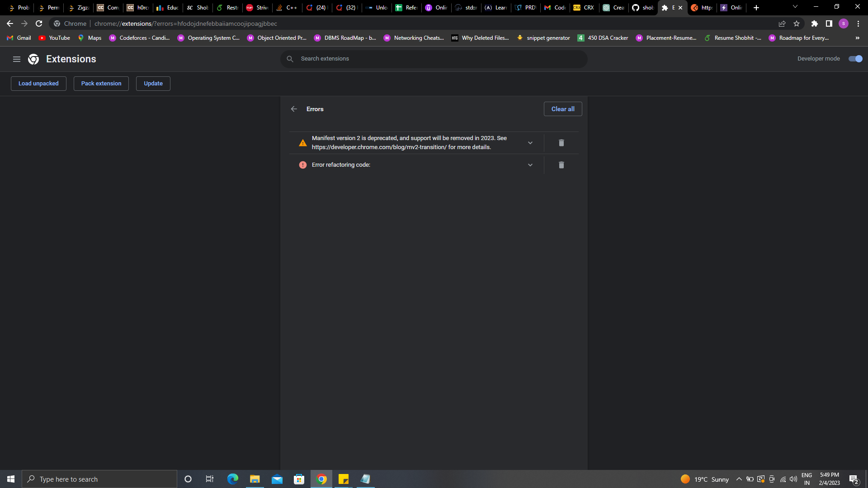The height and width of the screenshot is (488, 868).
Task: Open the Chrome profile avatar
Action: [x=844, y=23]
